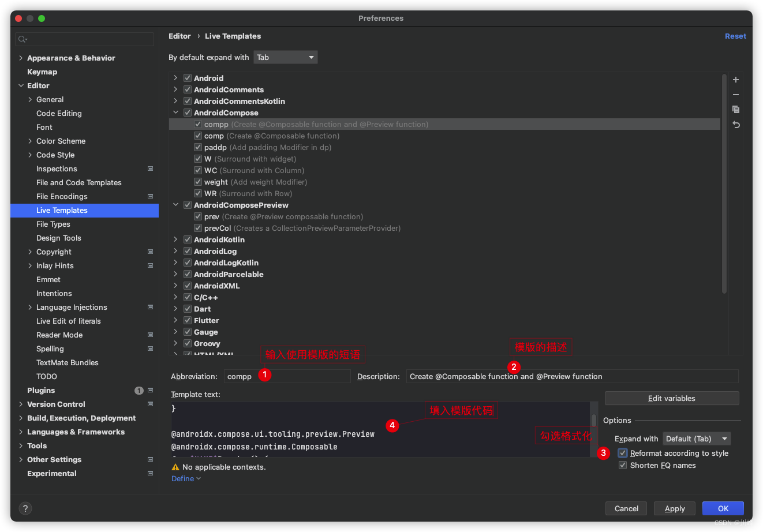The image size is (763, 532).
Task: Expand the Build, Execution, Deployment section
Action: (21, 418)
